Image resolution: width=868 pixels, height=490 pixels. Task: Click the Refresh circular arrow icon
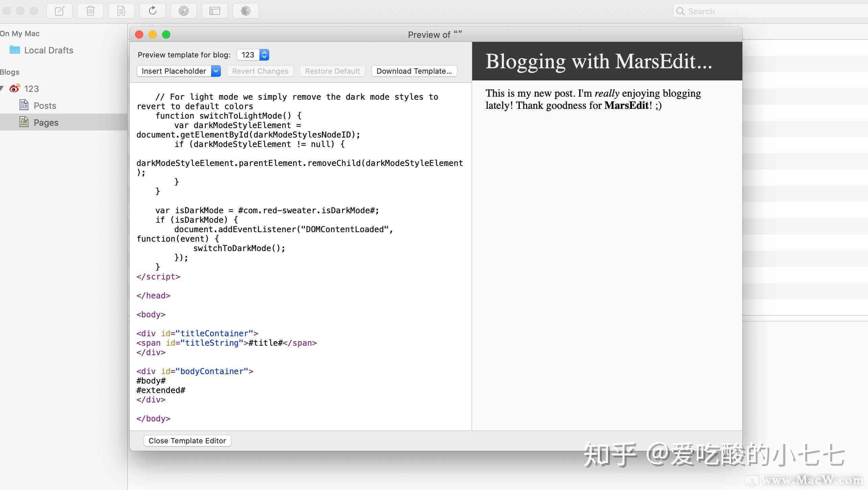click(x=153, y=11)
